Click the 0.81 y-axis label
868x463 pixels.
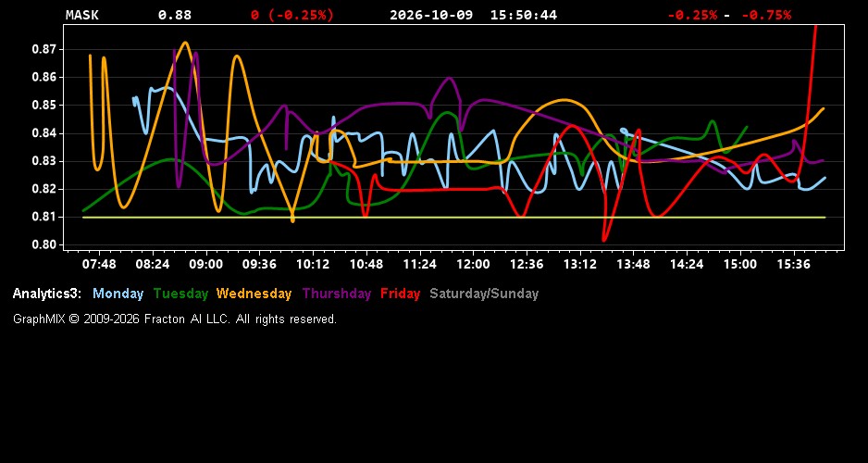[44, 217]
